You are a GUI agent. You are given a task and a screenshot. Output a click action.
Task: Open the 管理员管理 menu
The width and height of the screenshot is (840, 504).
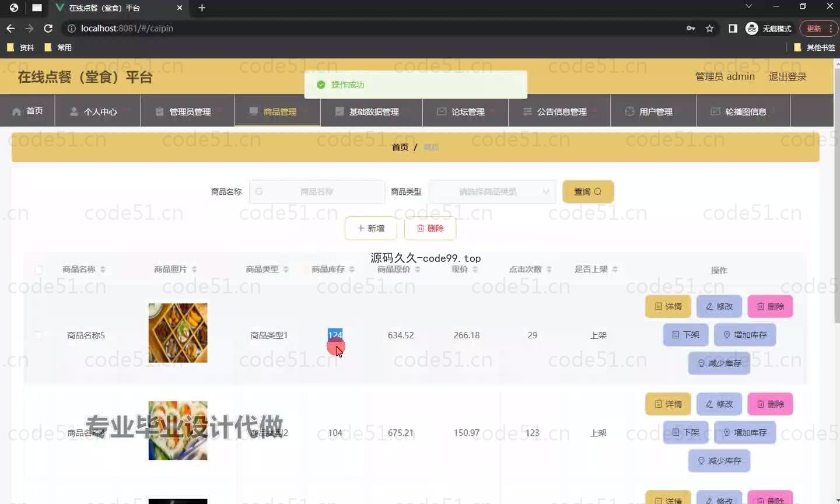pyautogui.click(x=187, y=111)
